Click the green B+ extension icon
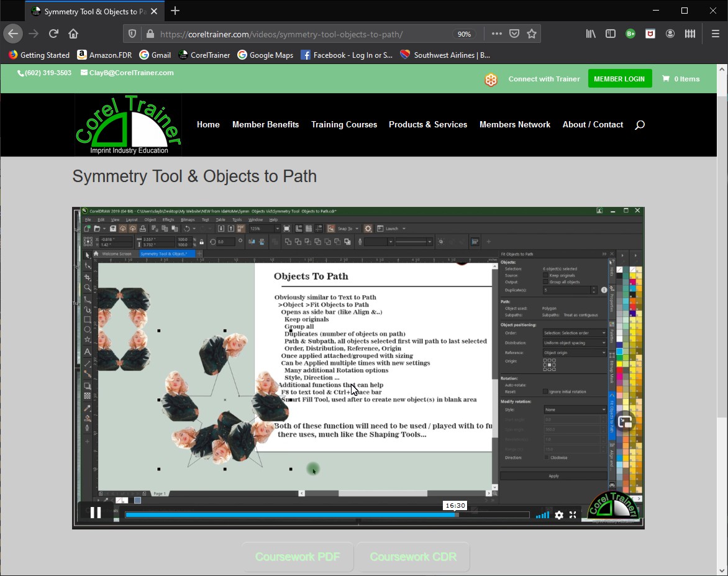Screen dimensions: 728x576 630,34
